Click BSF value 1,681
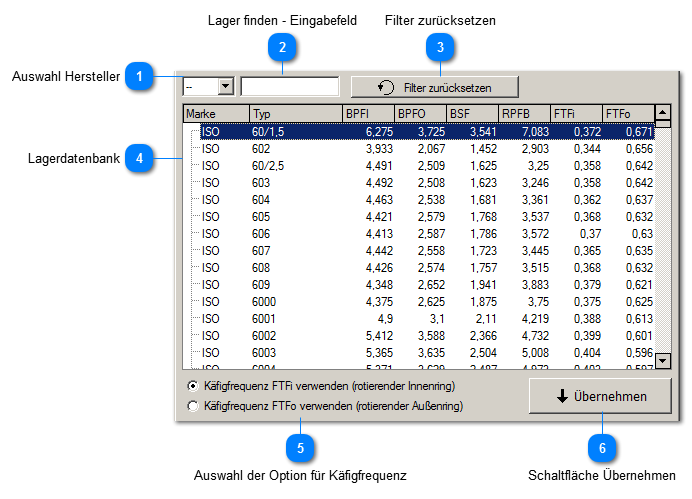The image size is (692, 499). pos(483,200)
